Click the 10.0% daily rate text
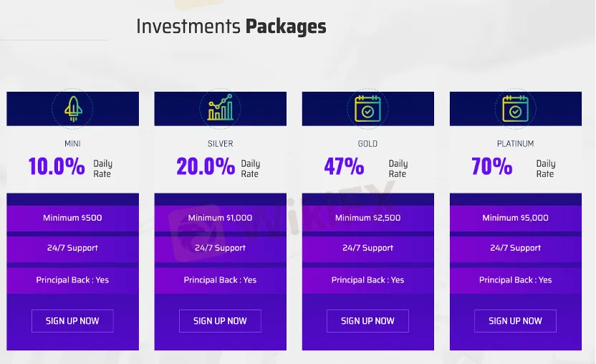The width and height of the screenshot is (596, 364). (57, 167)
